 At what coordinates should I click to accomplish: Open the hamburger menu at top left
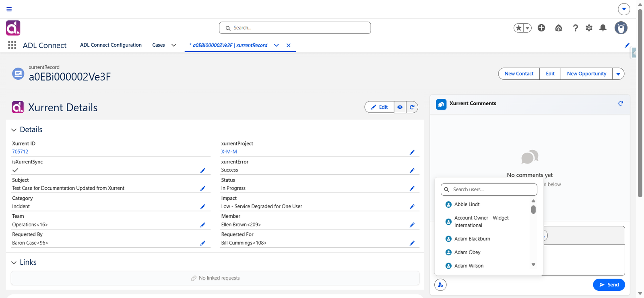point(9,9)
